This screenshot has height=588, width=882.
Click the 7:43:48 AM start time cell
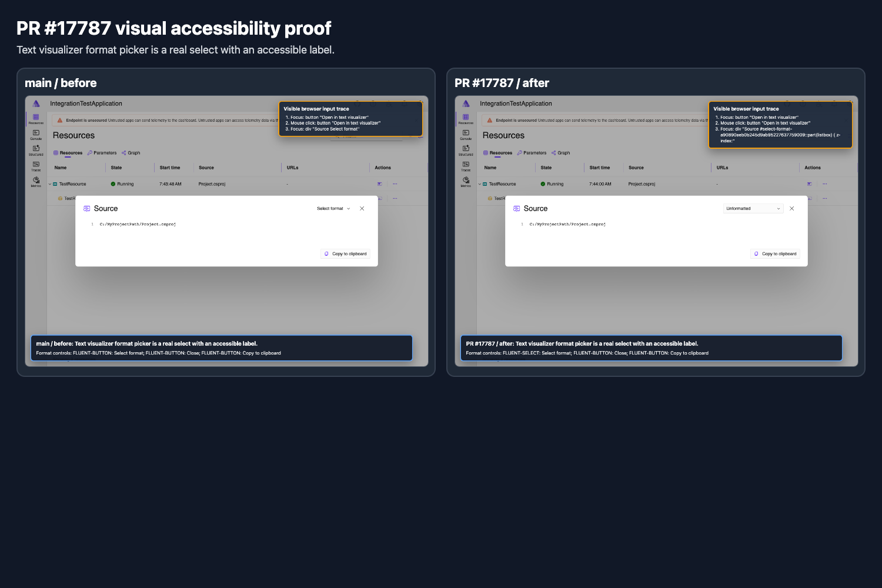171,184
